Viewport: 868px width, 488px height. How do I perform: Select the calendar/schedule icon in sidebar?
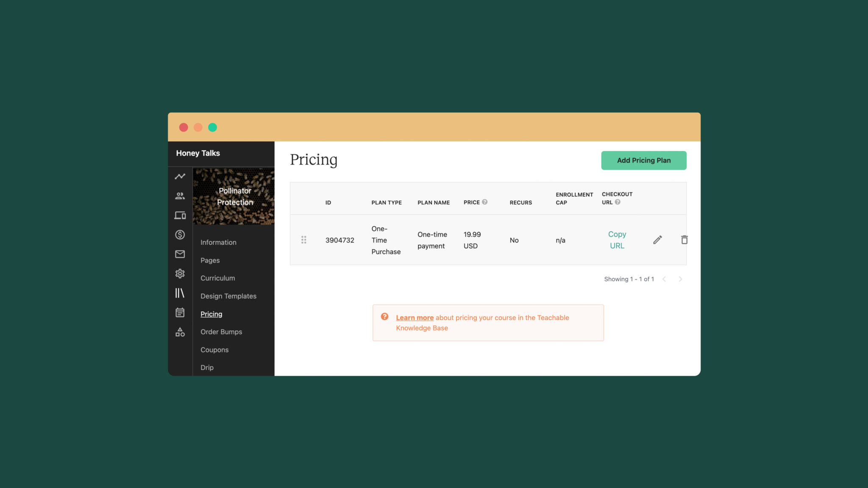coord(180,312)
